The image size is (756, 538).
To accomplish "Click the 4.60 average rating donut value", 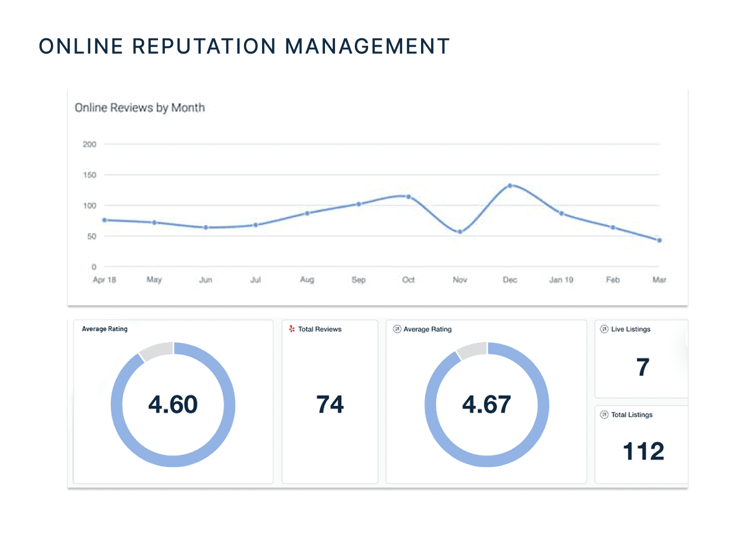I will (173, 405).
